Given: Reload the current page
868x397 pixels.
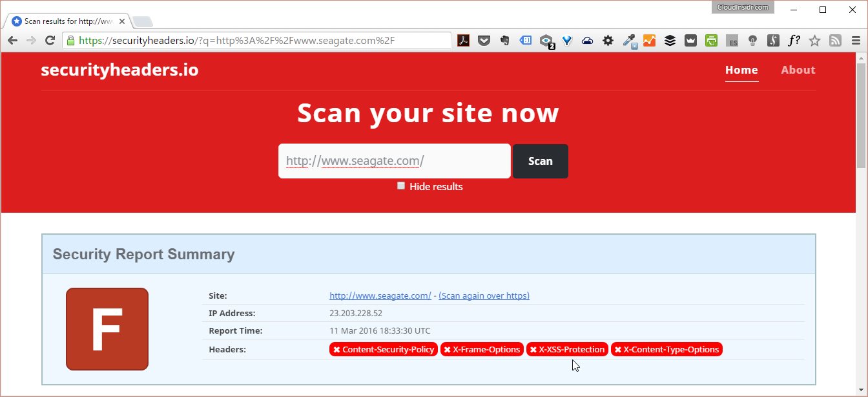Looking at the screenshot, I should click(50, 41).
